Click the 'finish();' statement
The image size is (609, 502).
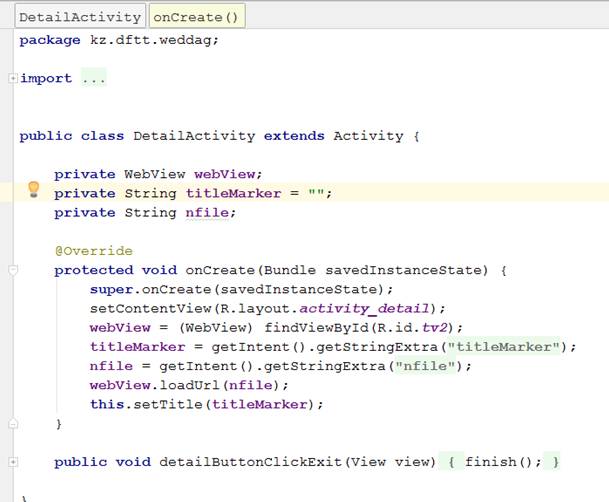[x=503, y=462]
